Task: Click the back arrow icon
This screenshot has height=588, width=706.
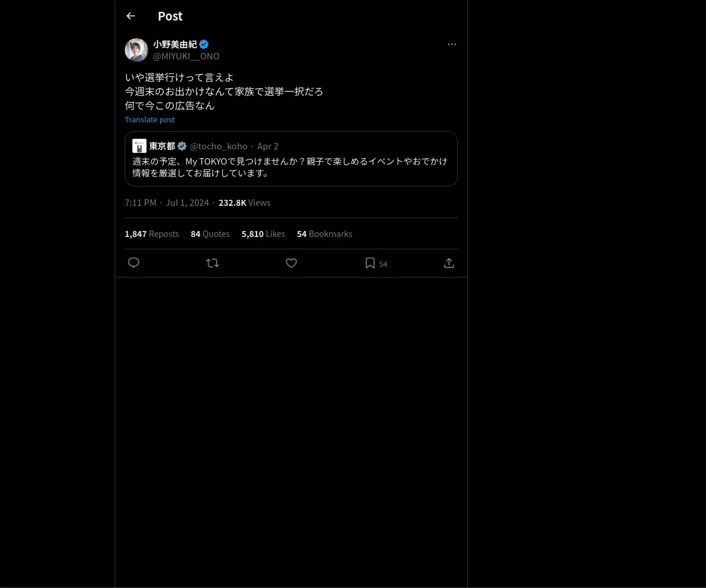Action: 131,16
